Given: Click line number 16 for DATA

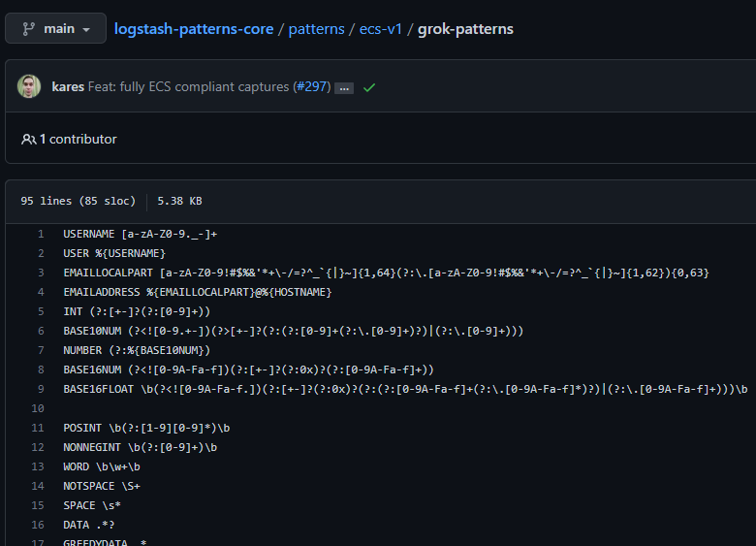Looking at the screenshot, I should (38, 525).
